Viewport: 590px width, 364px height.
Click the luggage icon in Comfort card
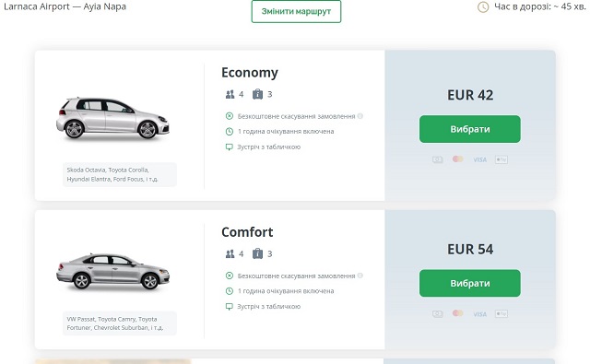pos(257,253)
